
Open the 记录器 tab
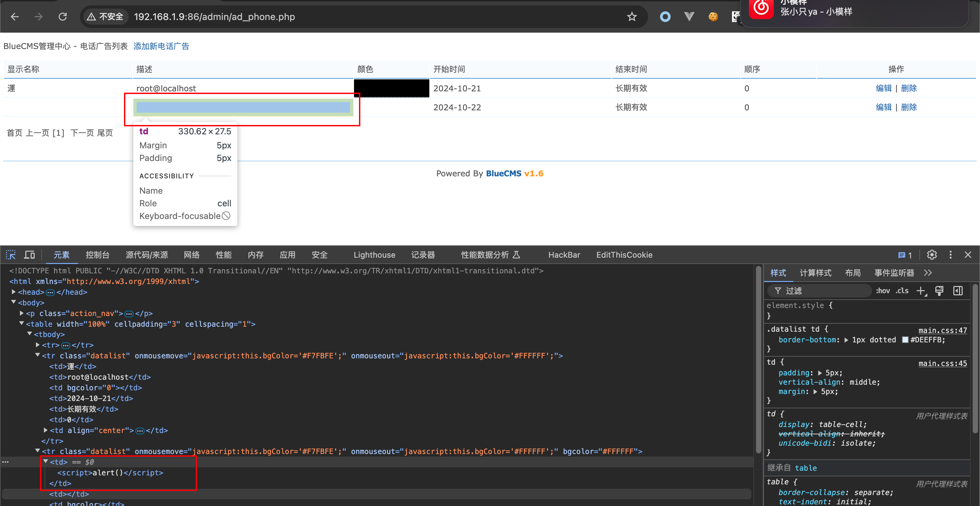pos(423,255)
